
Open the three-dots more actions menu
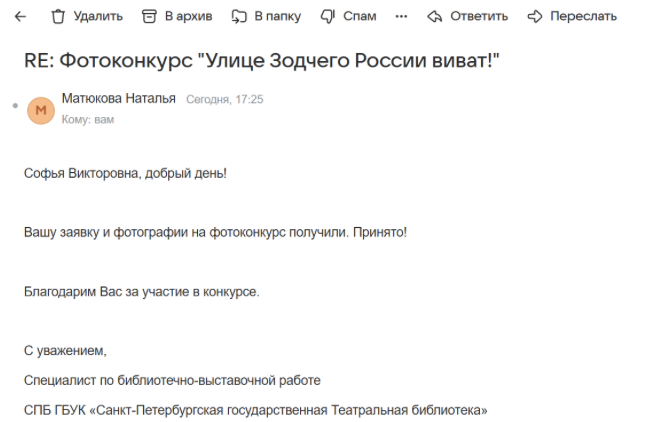pos(401,16)
